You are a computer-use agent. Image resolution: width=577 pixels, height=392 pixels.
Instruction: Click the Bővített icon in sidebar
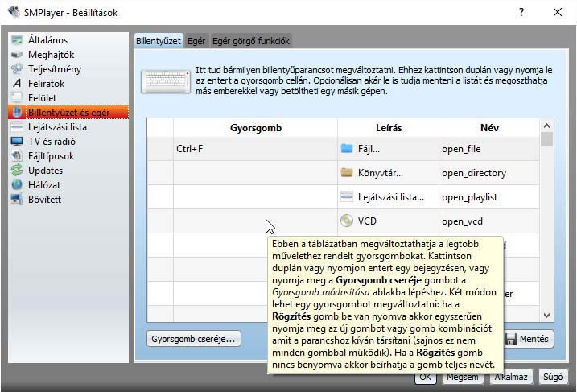click(x=17, y=199)
